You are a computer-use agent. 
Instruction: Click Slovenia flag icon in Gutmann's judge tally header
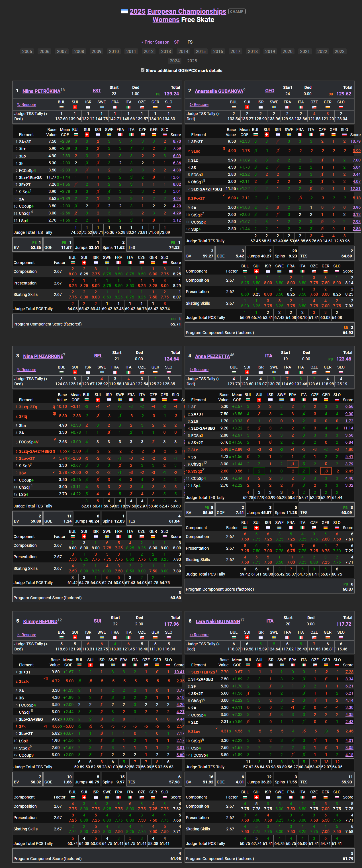(341, 638)
